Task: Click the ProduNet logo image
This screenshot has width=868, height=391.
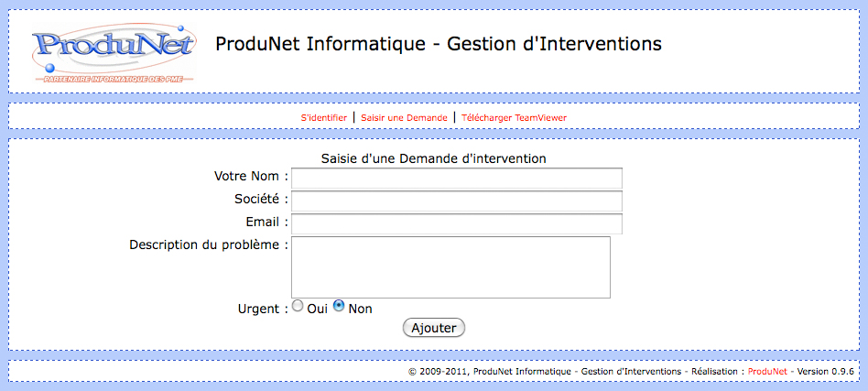Action: [x=114, y=53]
